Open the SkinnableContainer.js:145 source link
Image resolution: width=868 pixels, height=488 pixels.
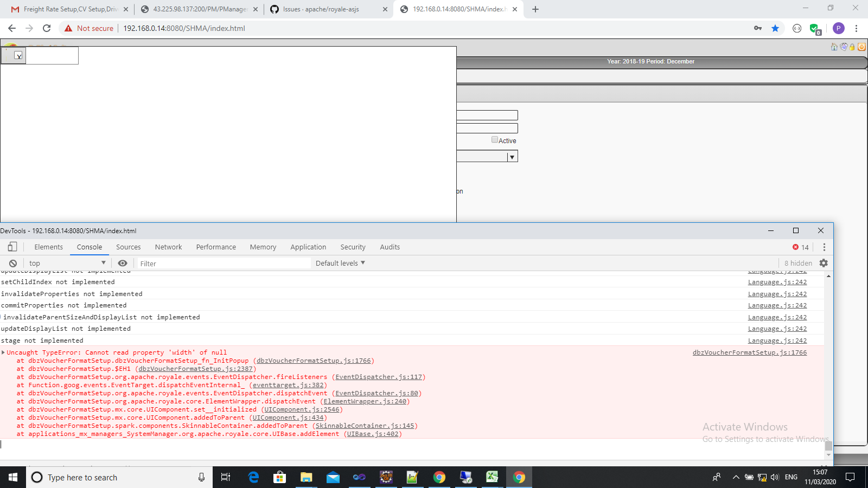pos(365,426)
